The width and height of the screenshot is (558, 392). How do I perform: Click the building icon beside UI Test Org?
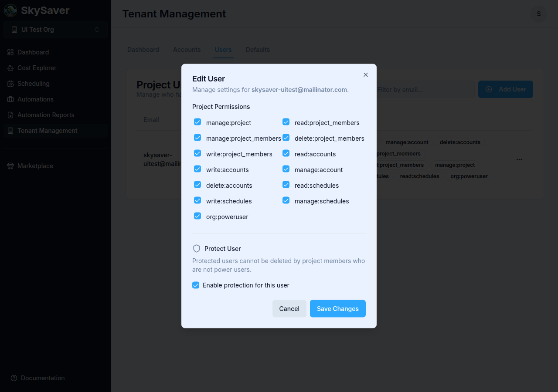14,30
